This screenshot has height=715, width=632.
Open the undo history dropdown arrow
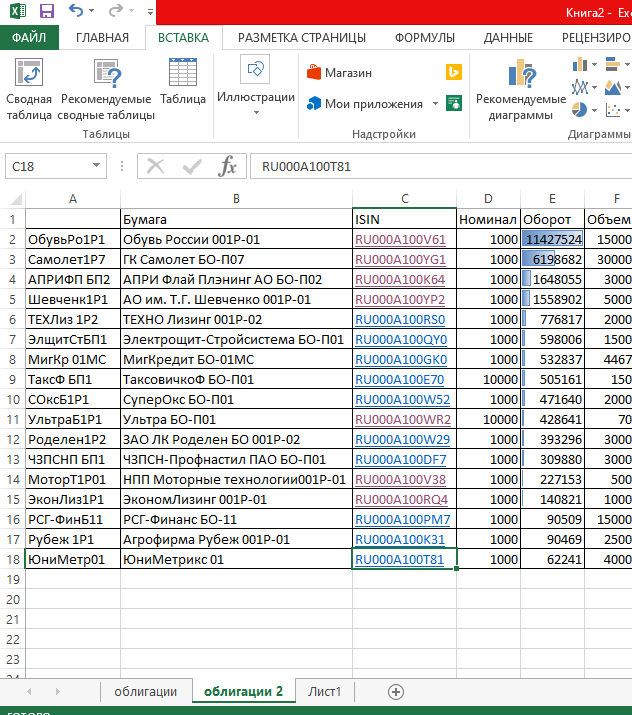(92, 11)
